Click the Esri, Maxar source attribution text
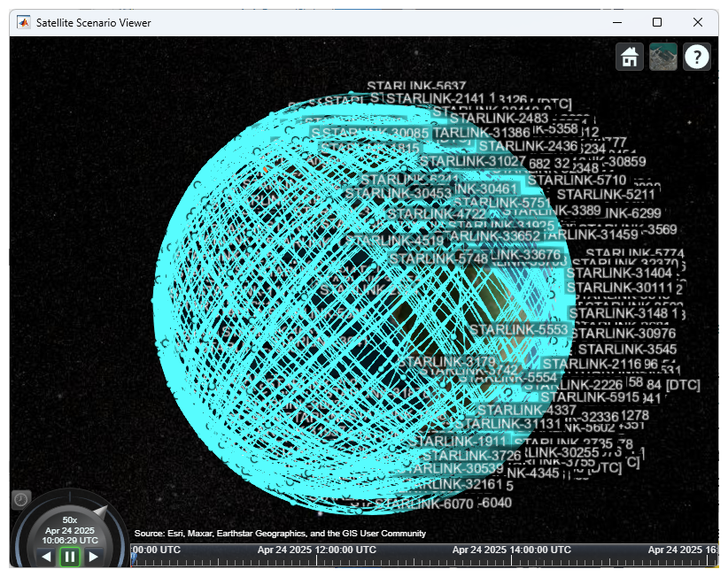 coord(280,534)
